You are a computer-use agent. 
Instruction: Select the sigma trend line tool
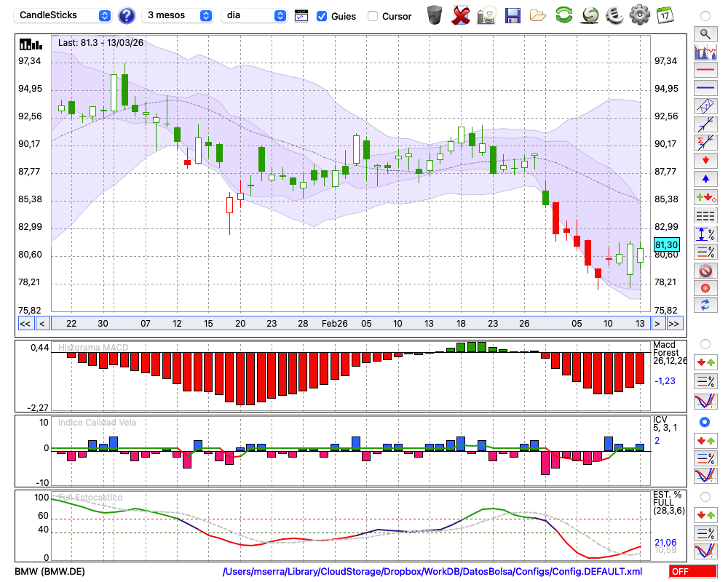coord(705,143)
